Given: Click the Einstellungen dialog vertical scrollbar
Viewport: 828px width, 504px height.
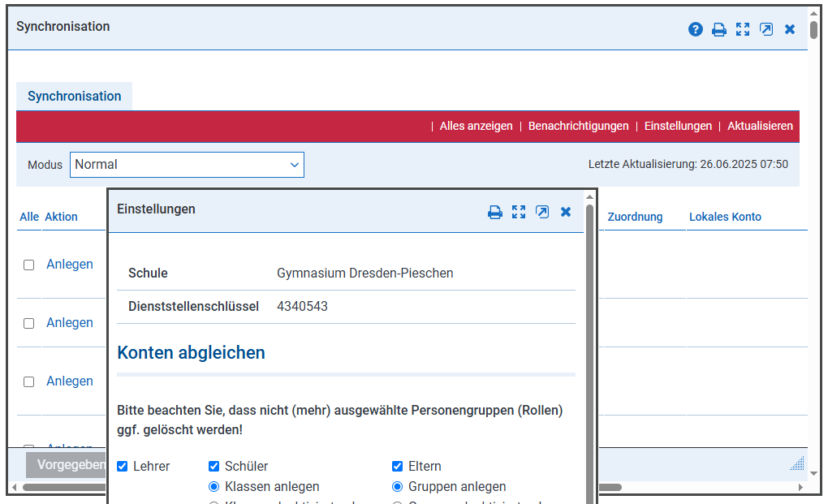Looking at the screenshot, I should coord(589,341).
